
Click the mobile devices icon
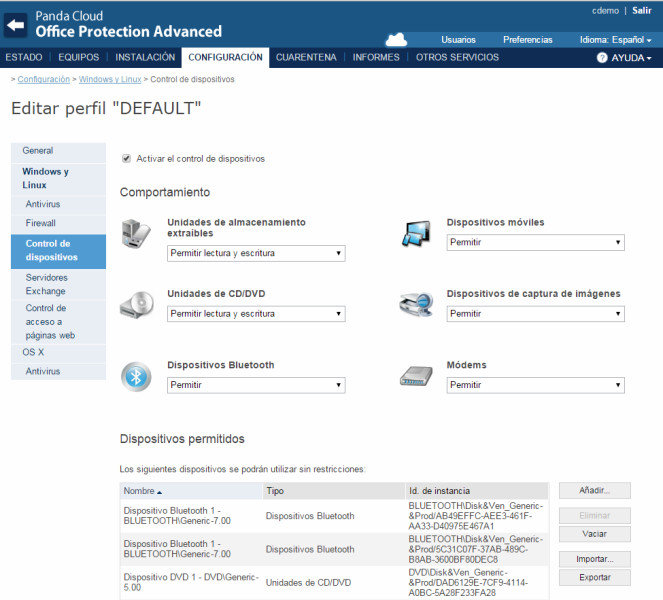click(x=416, y=233)
